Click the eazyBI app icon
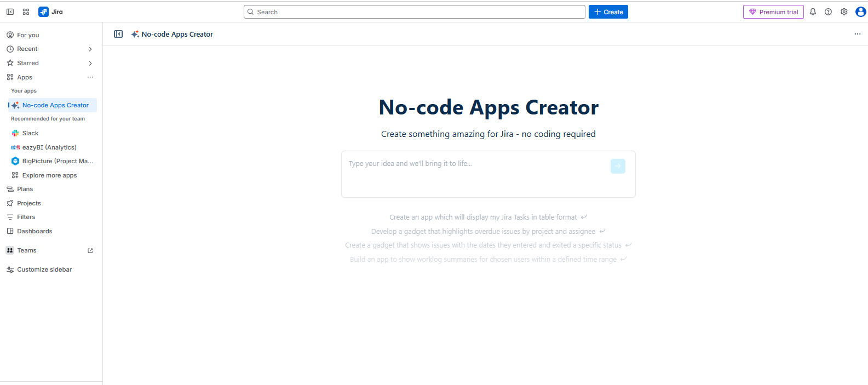Image resolution: width=868 pixels, height=385 pixels. click(15, 147)
